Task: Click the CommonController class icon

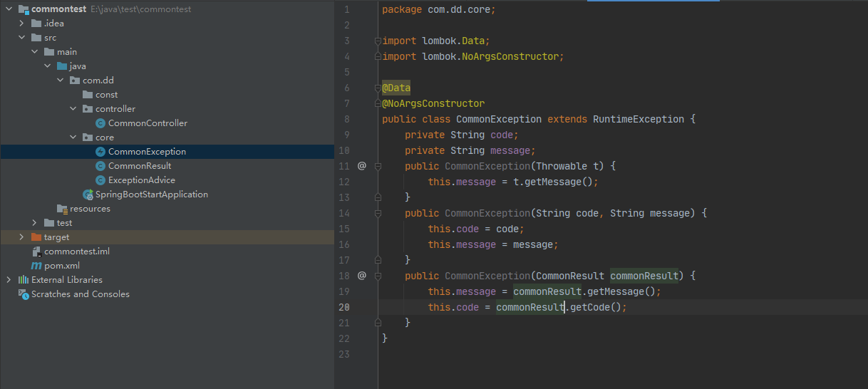Action: pyautogui.click(x=100, y=123)
